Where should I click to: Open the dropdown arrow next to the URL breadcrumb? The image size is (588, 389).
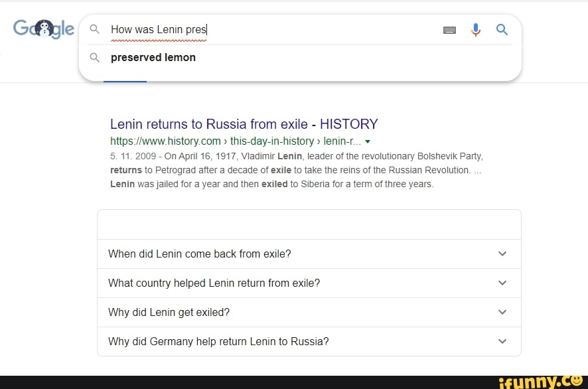[x=367, y=141]
